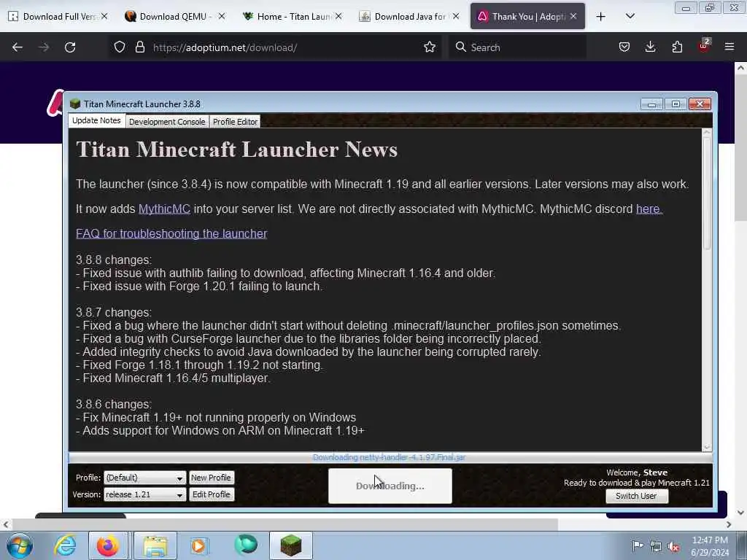747x560 pixels.
Task: Open tracking protection shield icon
Action: point(120,47)
